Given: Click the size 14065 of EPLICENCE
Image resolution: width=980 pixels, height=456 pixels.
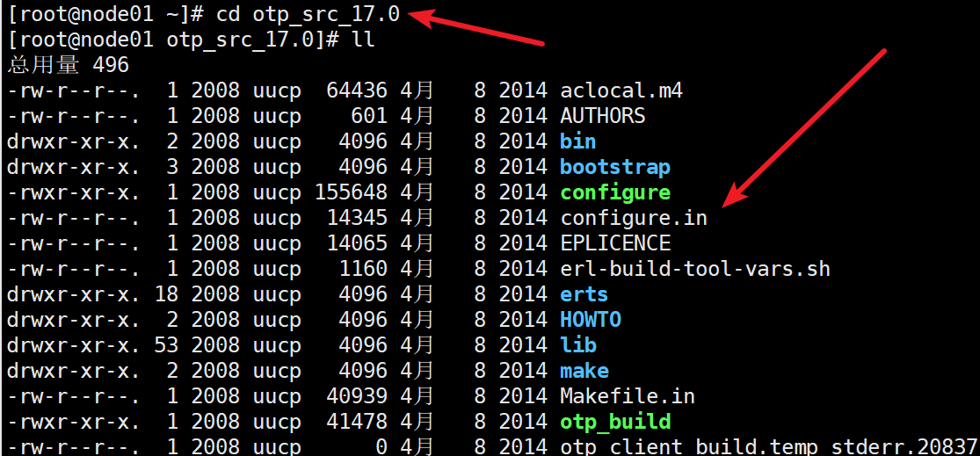Looking at the screenshot, I should click(357, 243).
